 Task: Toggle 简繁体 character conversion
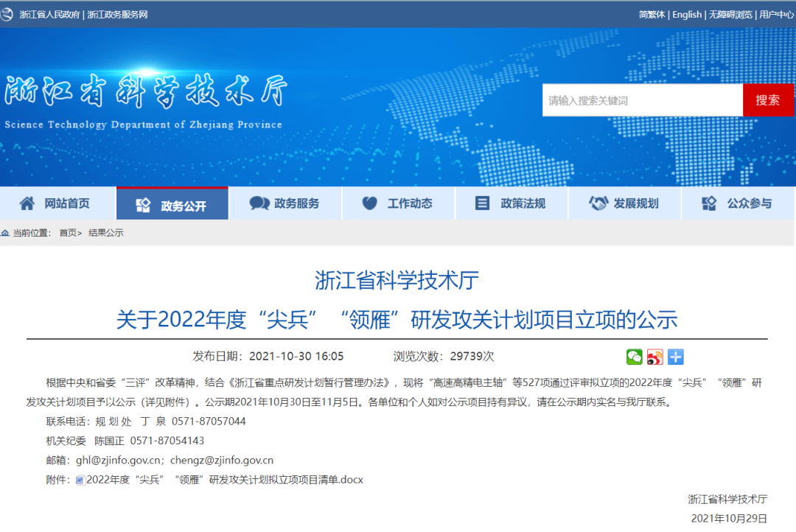pyautogui.click(x=652, y=14)
